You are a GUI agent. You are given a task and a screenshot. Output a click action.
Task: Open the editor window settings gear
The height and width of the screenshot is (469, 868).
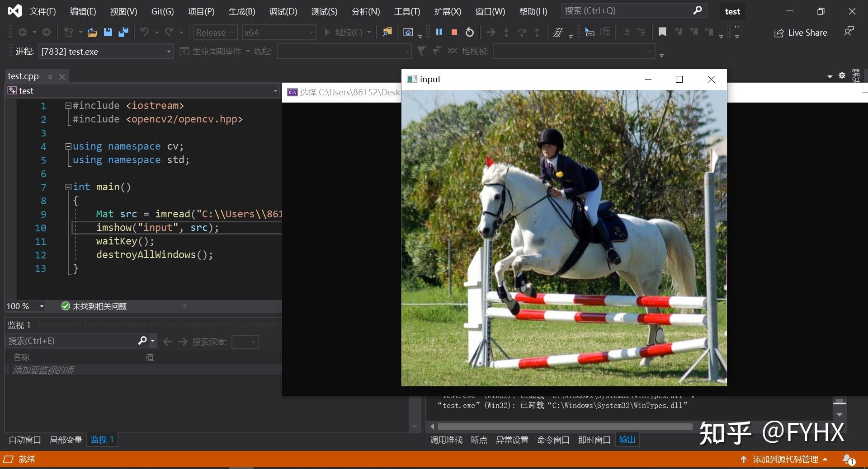tap(842, 75)
